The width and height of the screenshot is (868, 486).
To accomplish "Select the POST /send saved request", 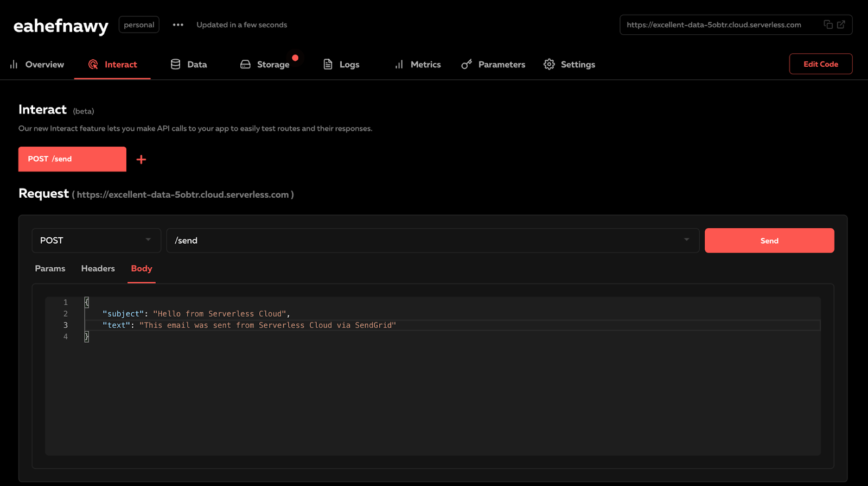I will click(x=72, y=159).
